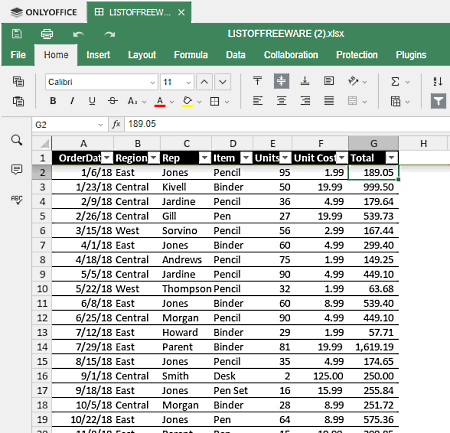Screen dimensions: 450x433
Task: Open the Comments sidebar panel
Action: [16, 169]
